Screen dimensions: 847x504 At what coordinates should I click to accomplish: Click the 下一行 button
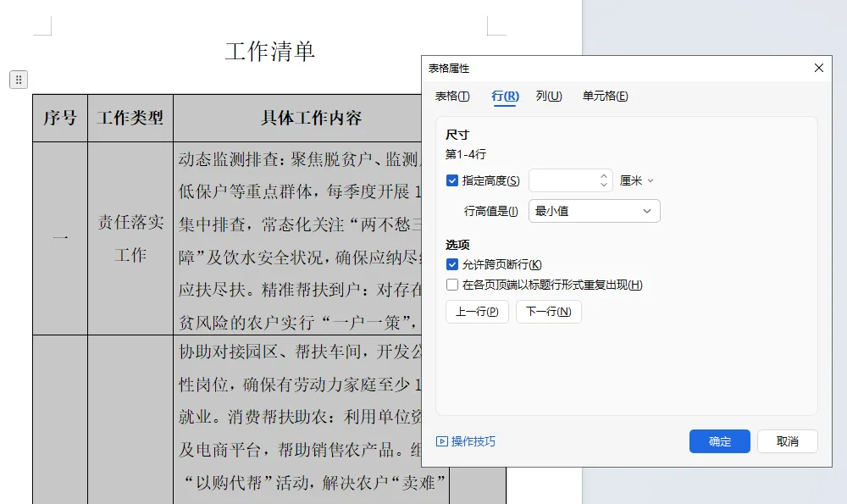click(548, 312)
